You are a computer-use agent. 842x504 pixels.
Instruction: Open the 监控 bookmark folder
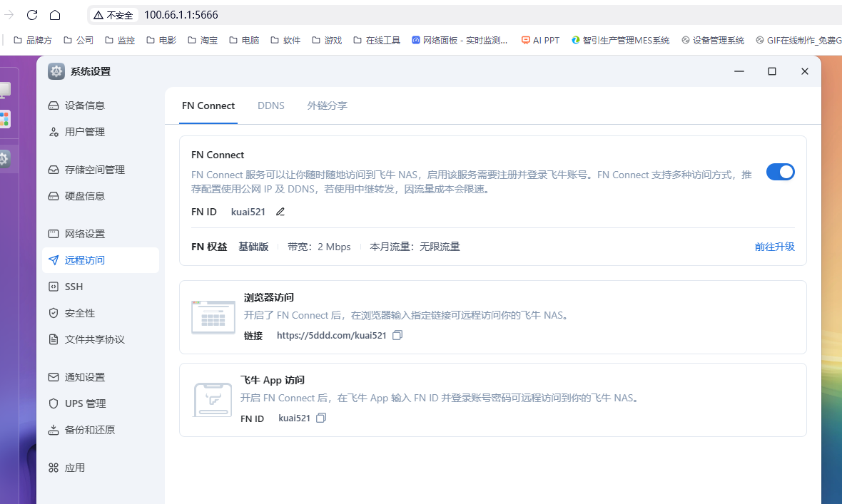point(120,40)
